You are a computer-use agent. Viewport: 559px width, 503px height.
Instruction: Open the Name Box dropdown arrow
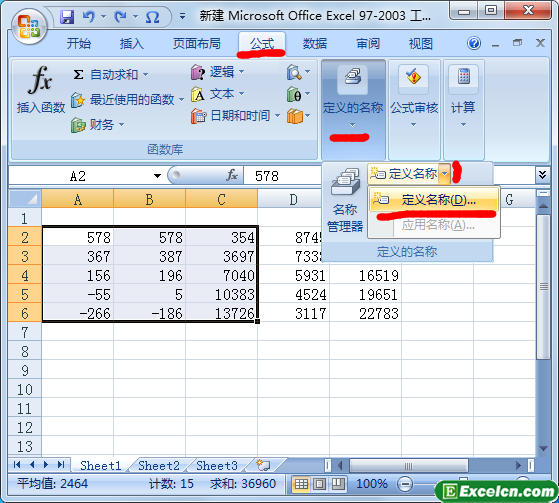[x=157, y=176]
